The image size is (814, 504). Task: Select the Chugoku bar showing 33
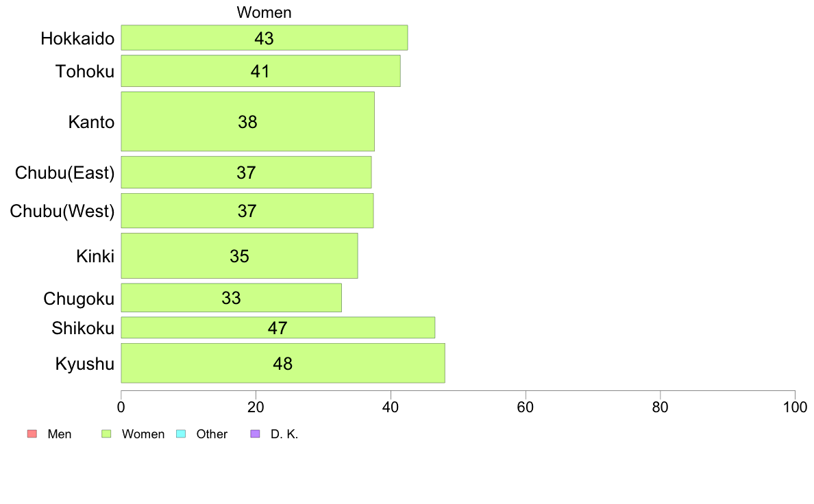[231, 298]
